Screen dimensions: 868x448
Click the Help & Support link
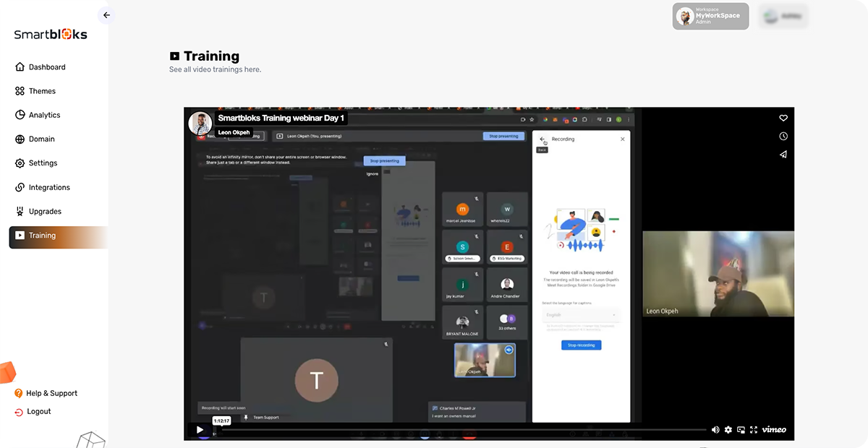pos(51,393)
